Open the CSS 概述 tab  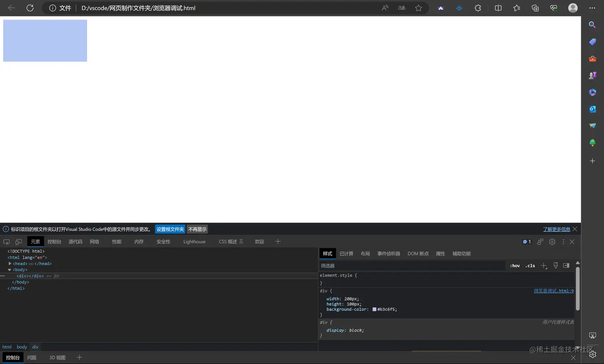tap(231, 242)
